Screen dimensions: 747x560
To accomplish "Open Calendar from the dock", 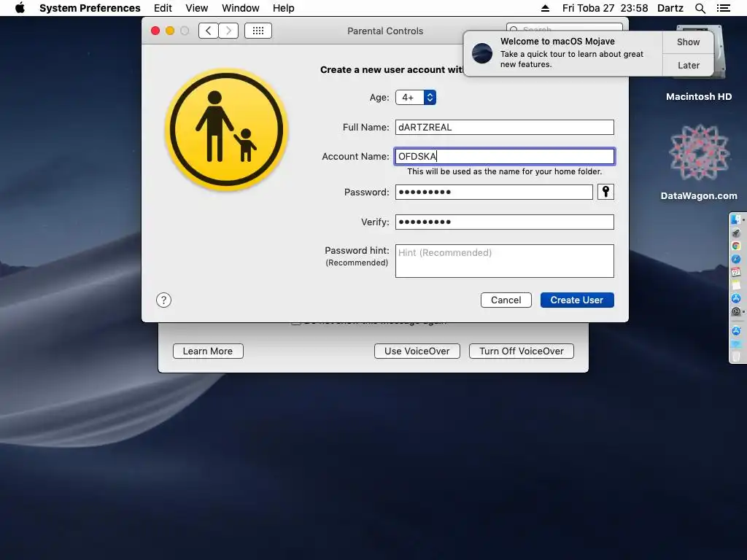I will (x=736, y=272).
